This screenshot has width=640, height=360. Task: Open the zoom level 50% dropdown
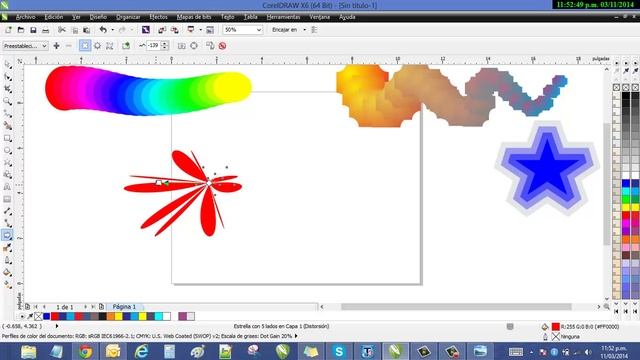click(x=258, y=30)
